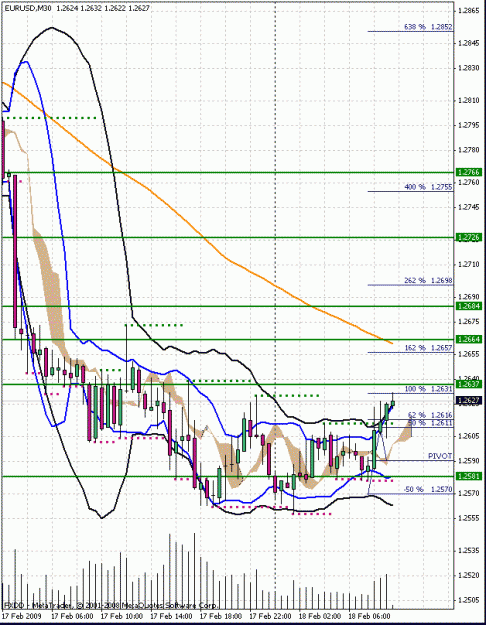Select the '100 % 1.2631' Fibonacci label

[428, 389]
